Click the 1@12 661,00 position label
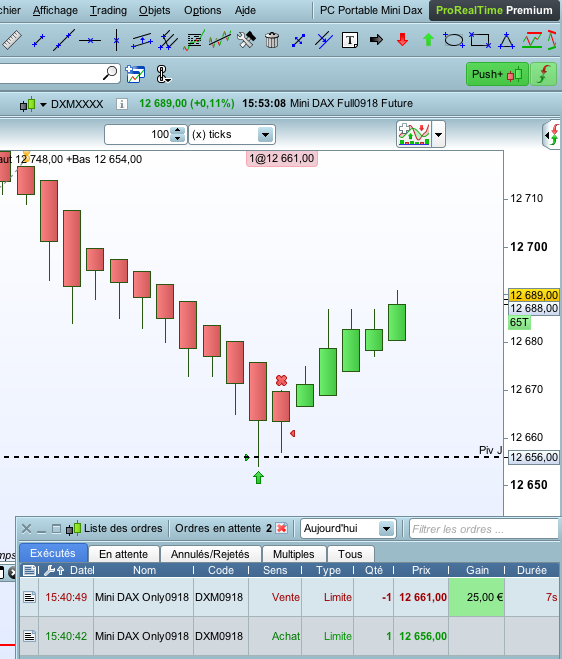Image resolution: width=562 pixels, height=659 pixels. [x=282, y=158]
